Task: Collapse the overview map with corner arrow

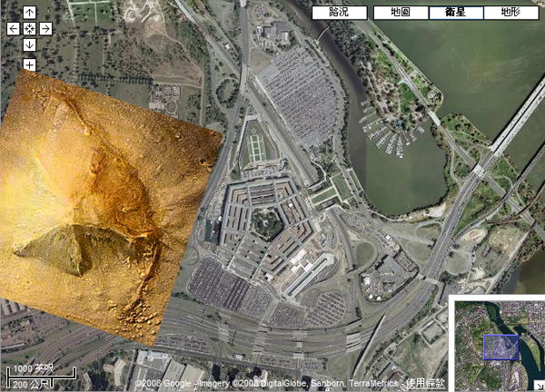Action: coord(538,385)
